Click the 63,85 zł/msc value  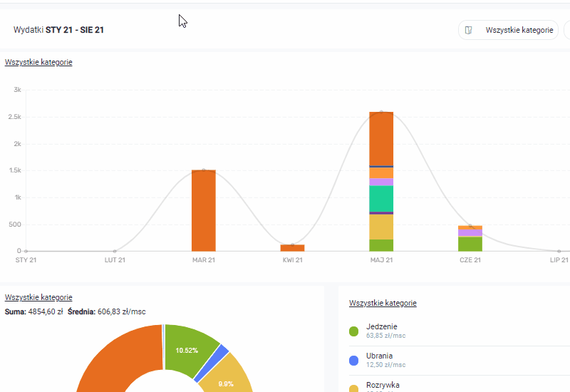pos(385,336)
